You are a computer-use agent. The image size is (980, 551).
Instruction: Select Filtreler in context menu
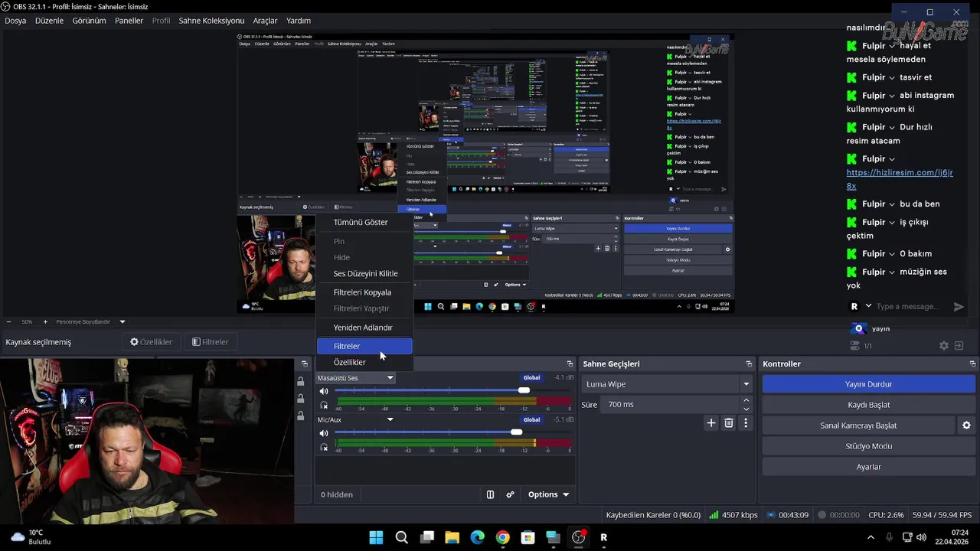tap(364, 346)
